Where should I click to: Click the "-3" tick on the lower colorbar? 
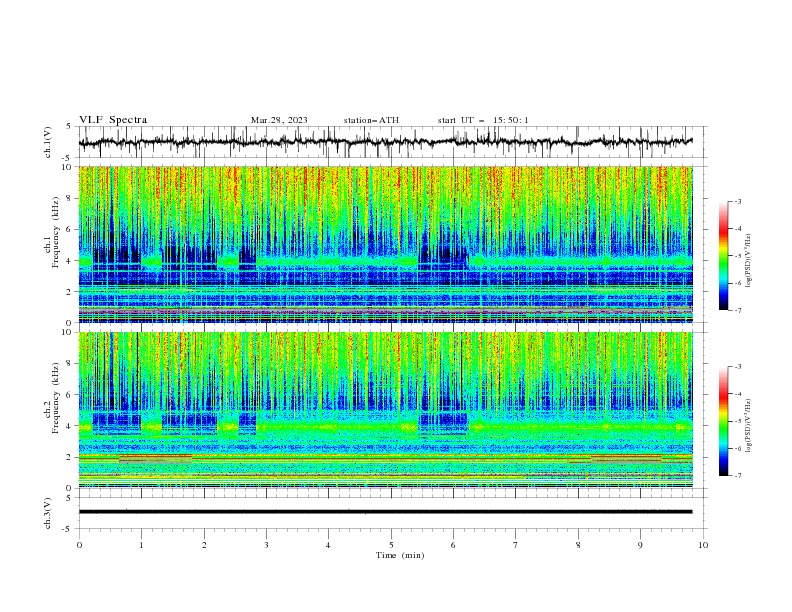[737, 367]
